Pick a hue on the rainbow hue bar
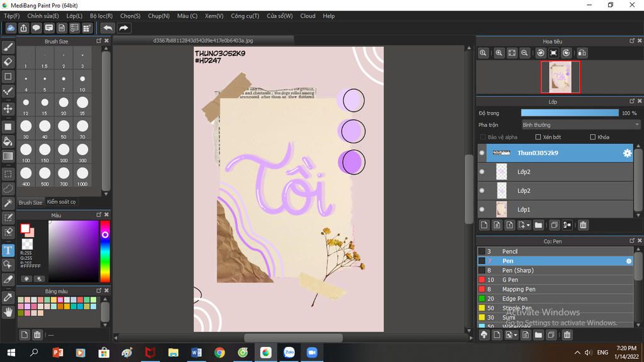 (x=105, y=251)
